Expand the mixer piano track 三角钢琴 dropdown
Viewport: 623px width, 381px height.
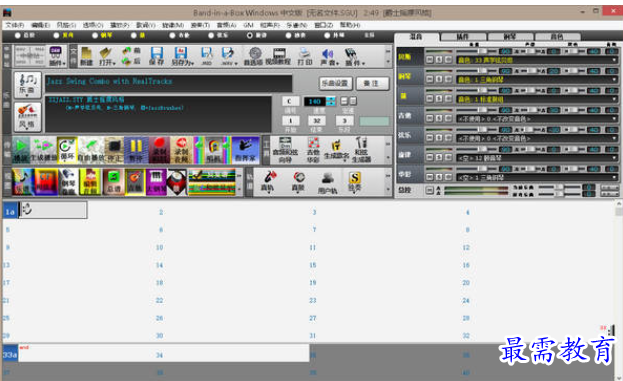pos(614,79)
